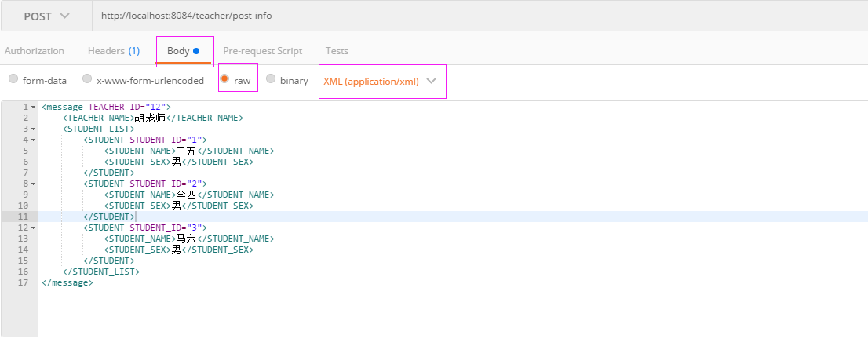Switch to the Authorization tab

[x=35, y=51]
